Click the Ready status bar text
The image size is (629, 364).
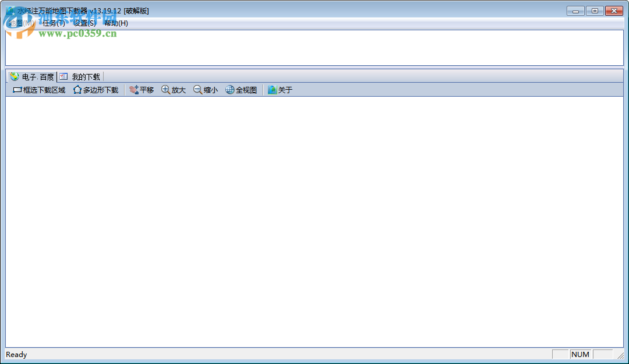(16, 354)
